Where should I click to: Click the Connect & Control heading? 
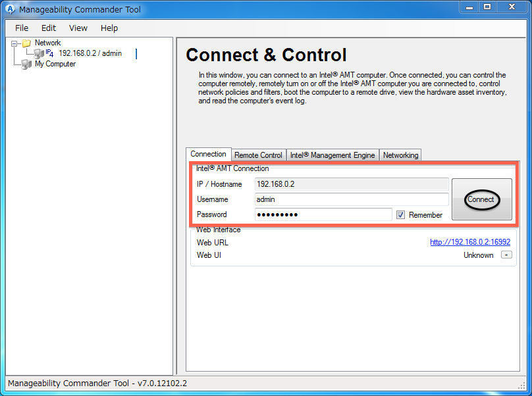click(x=267, y=55)
